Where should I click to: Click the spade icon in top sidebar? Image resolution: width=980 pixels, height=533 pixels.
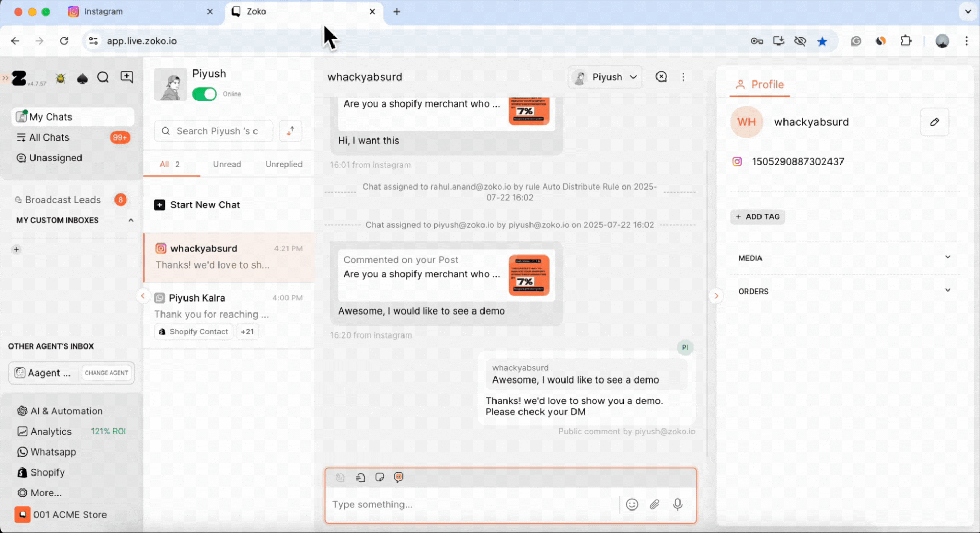(82, 78)
